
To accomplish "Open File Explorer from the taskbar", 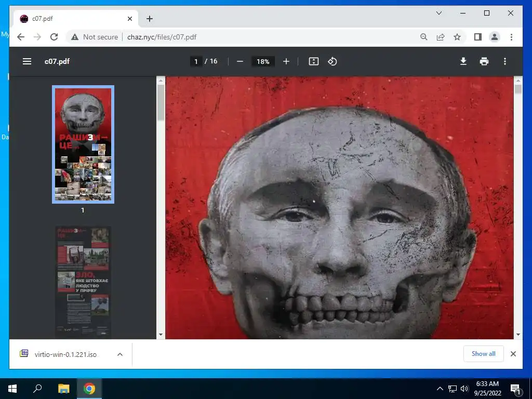I will 63,389.
